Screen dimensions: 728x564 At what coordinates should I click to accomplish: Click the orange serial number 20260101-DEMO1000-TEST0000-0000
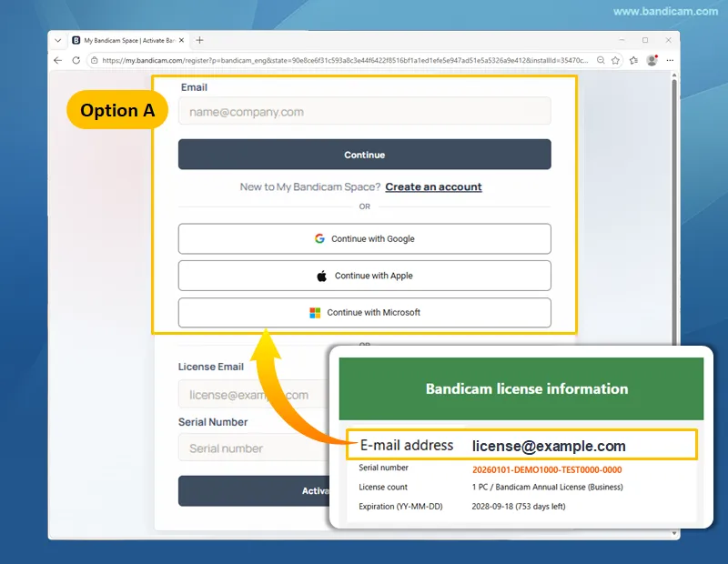click(547, 469)
